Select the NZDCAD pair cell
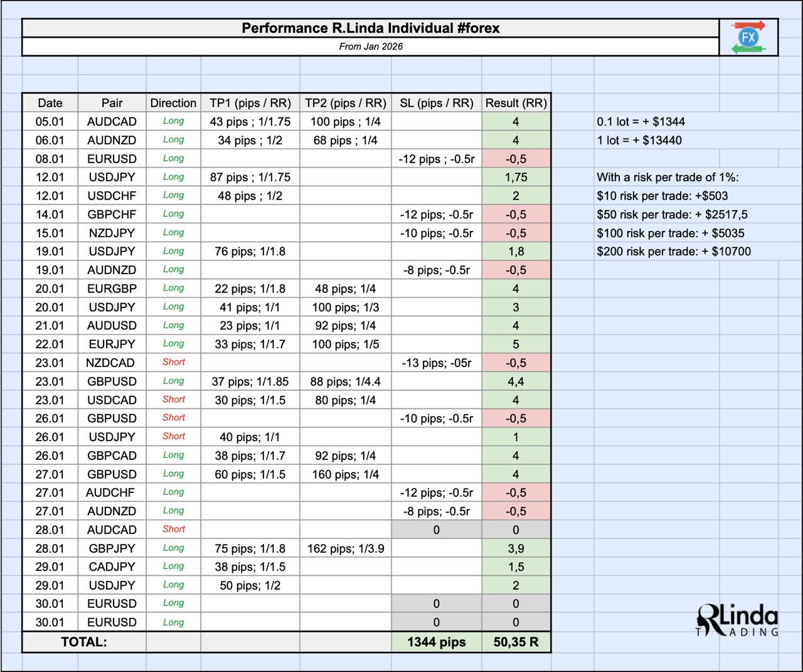 click(112, 363)
